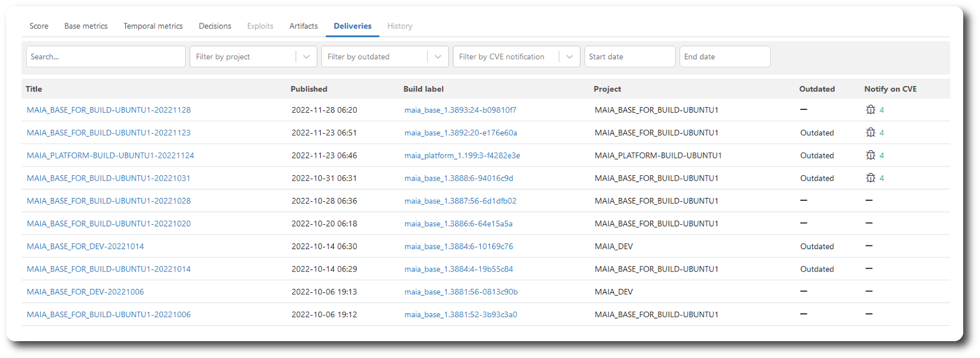This screenshot has height=358, width=980.
Task: Open the Filter by outdated dropdown
Action: pos(438,57)
